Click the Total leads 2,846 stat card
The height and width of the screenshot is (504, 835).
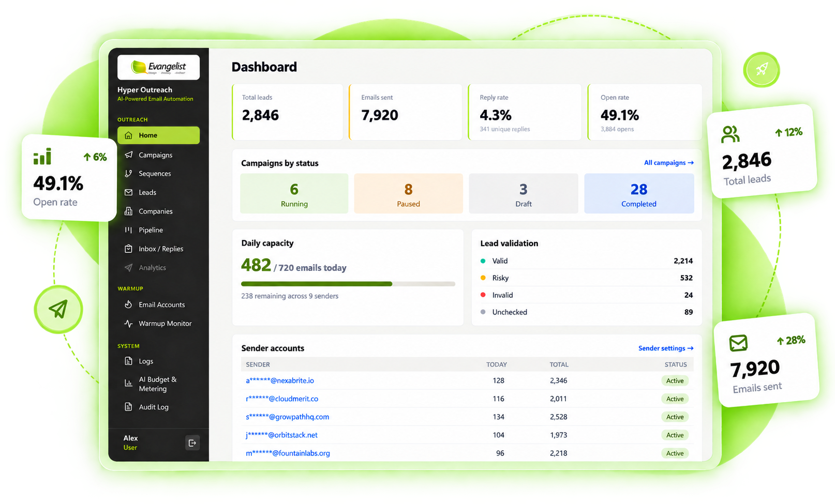point(288,112)
